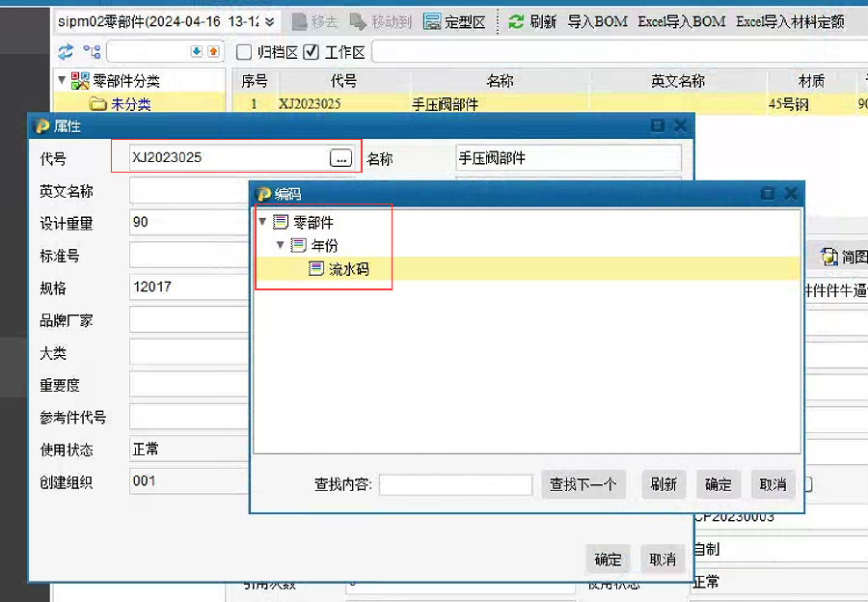The height and width of the screenshot is (602, 868).
Task: Click 刷新 button in the 编码 dialog
Action: tap(664, 484)
